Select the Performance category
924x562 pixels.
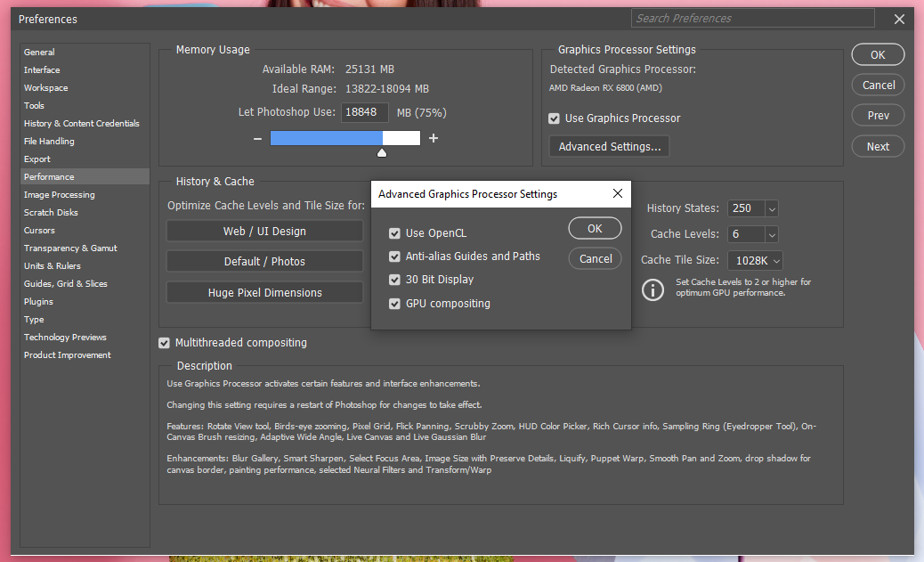tap(85, 176)
